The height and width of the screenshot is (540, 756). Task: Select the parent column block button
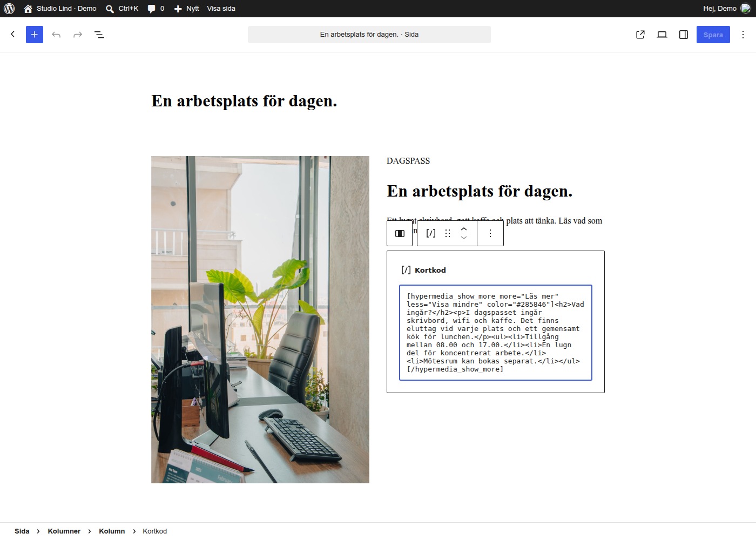click(400, 233)
